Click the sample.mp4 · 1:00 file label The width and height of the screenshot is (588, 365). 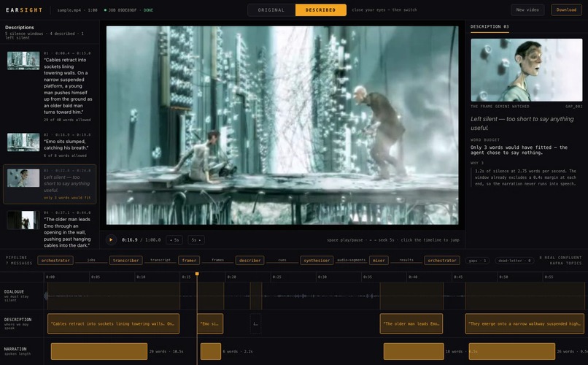coord(77,10)
